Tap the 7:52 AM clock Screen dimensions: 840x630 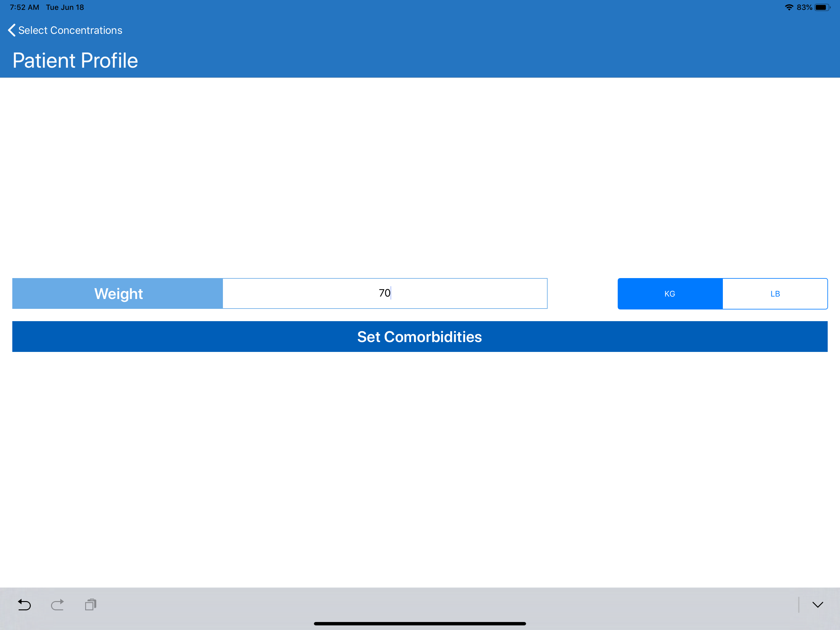click(x=24, y=7)
